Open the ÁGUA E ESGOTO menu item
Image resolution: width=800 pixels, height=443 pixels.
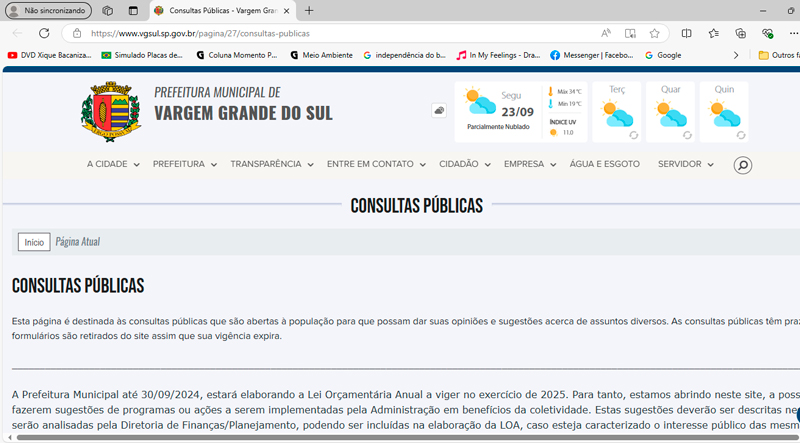(604, 164)
